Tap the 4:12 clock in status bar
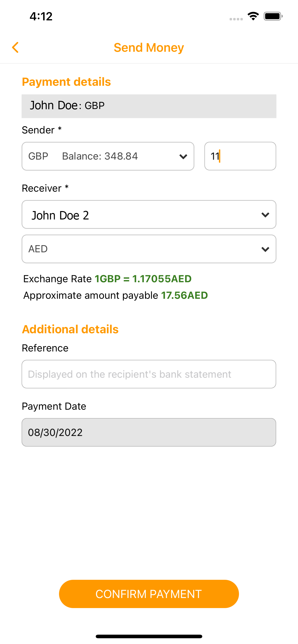 [41, 17]
